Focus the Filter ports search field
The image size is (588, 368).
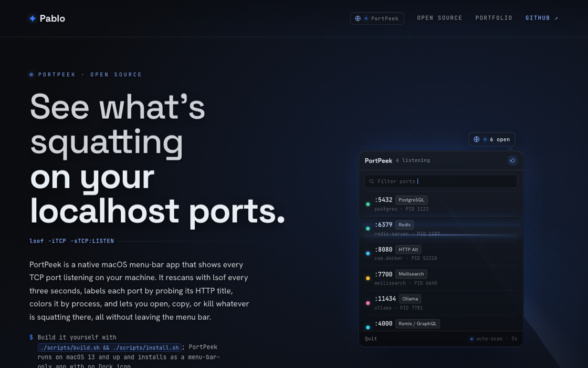440,181
